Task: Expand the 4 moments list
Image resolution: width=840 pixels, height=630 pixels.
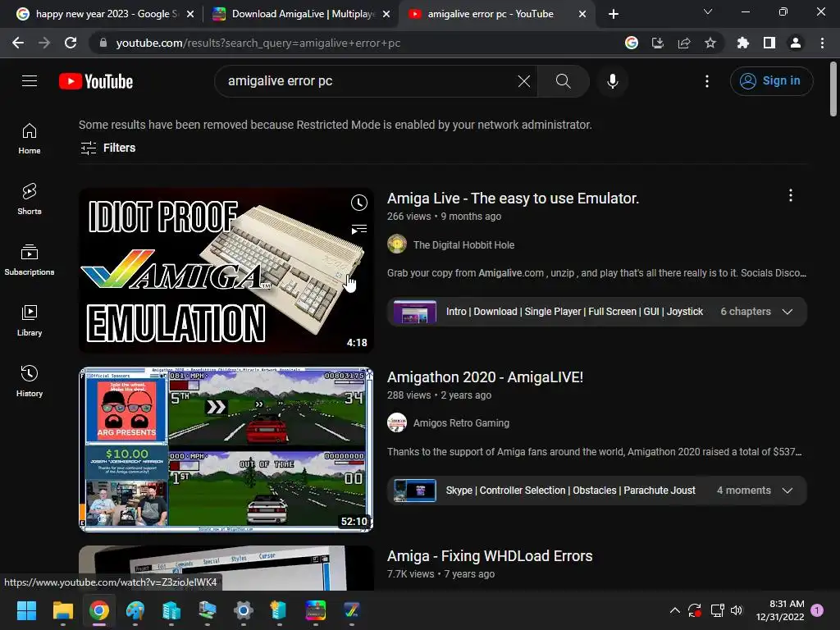Action: pos(787,491)
